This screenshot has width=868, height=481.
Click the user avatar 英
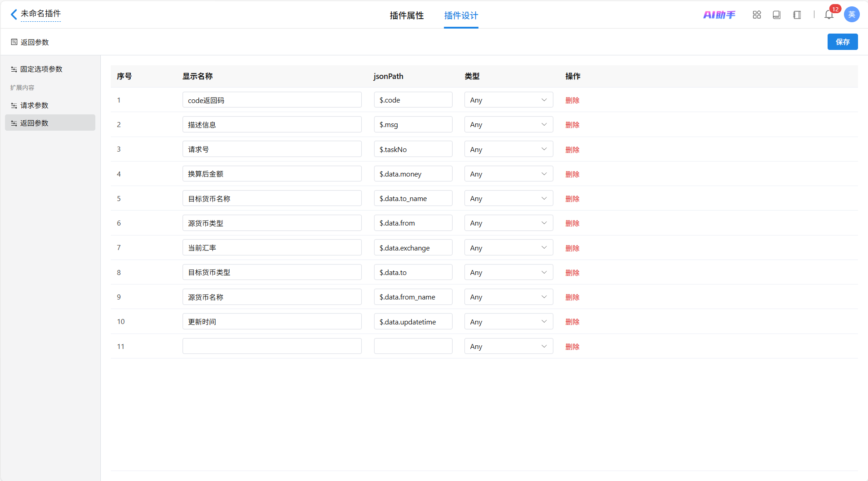tap(852, 15)
